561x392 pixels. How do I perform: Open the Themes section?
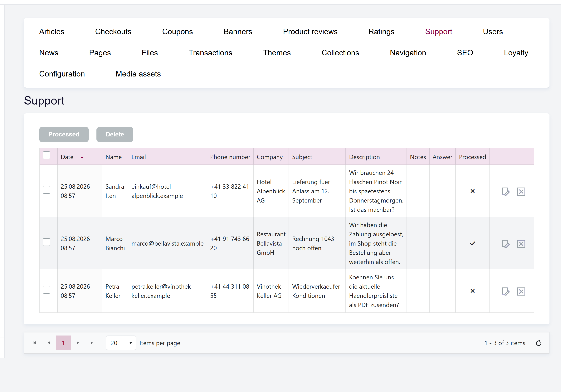pos(277,53)
